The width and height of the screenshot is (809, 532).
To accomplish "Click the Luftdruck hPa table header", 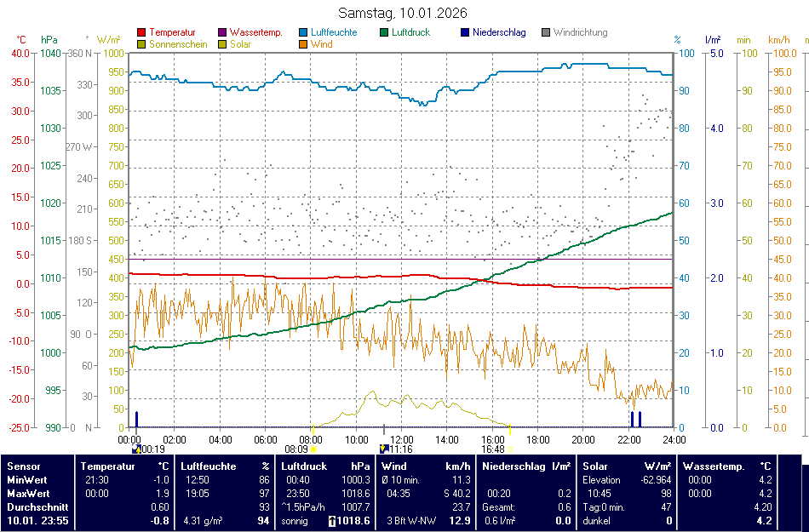I will (325, 466).
